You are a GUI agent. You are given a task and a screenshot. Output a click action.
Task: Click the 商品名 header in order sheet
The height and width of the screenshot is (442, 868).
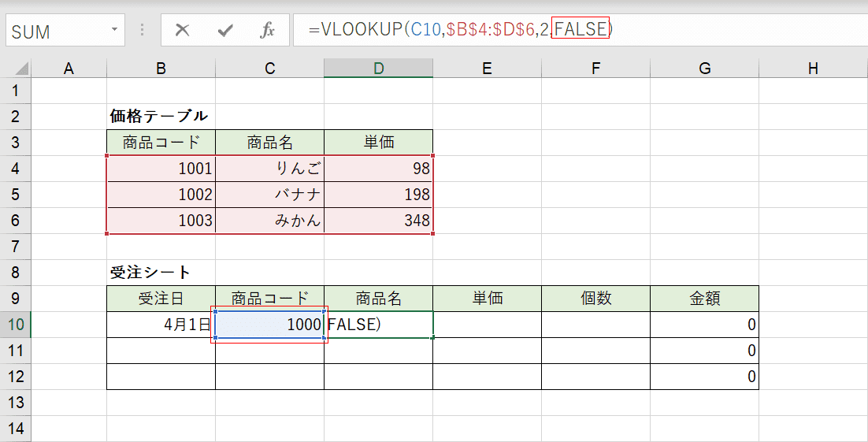pos(379,299)
